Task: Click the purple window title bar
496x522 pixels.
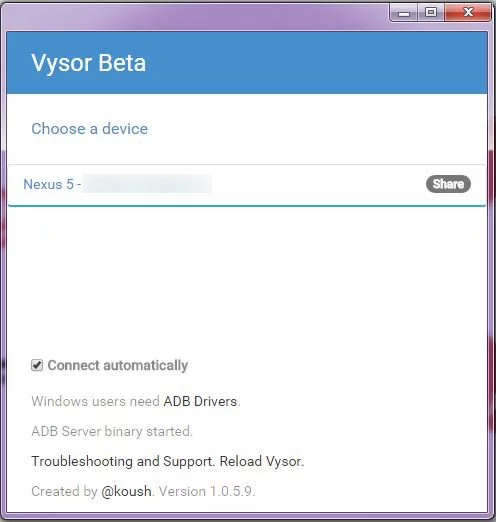Action: (x=193, y=16)
